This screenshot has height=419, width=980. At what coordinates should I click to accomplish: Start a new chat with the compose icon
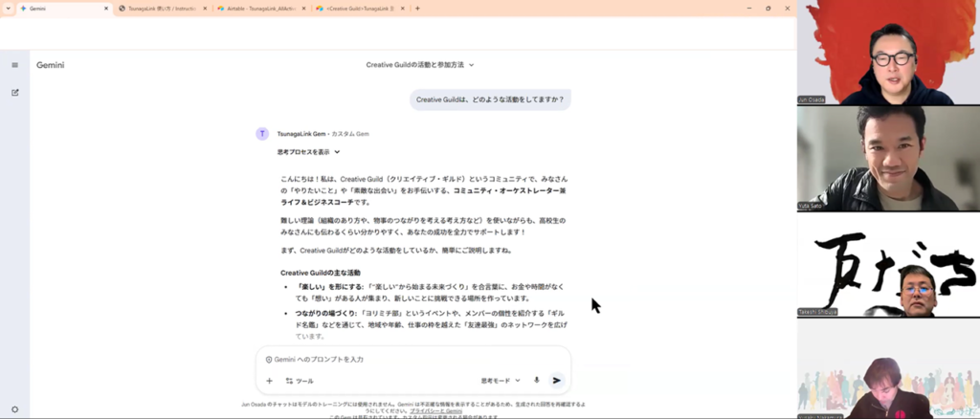click(x=14, y=93)
